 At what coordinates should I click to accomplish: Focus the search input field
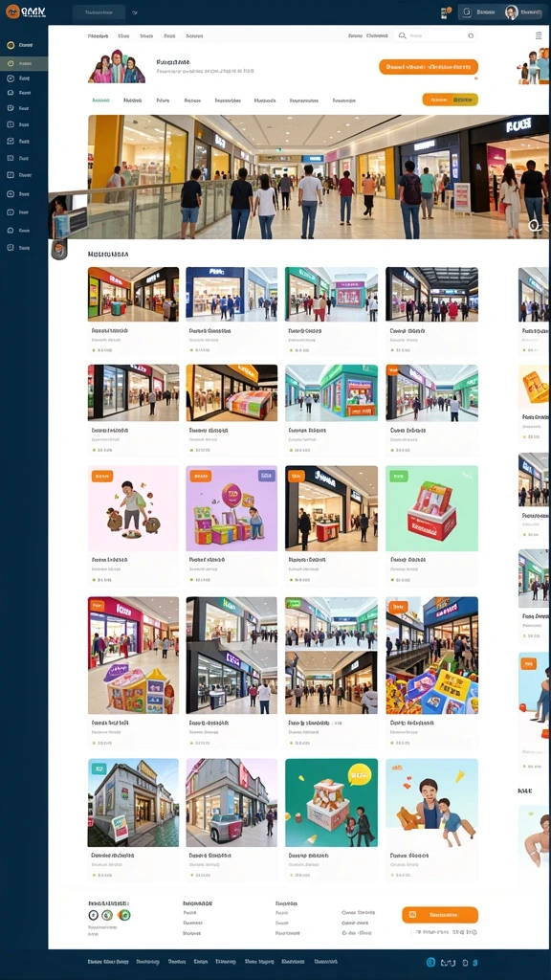[x=435, y=36]
